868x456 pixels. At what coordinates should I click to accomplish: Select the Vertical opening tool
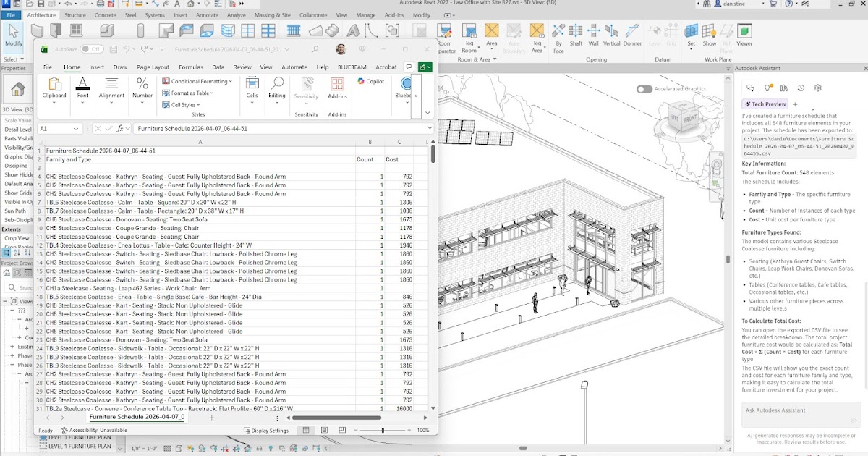(x=612, y=35)
